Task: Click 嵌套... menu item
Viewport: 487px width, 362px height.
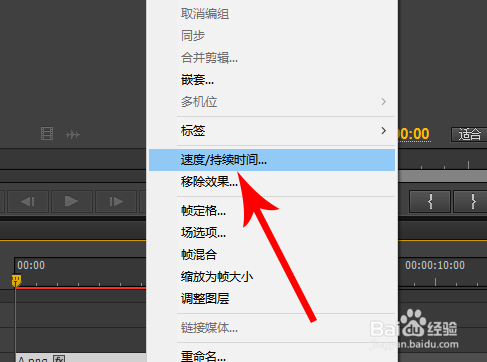Action: click(272, 80)
